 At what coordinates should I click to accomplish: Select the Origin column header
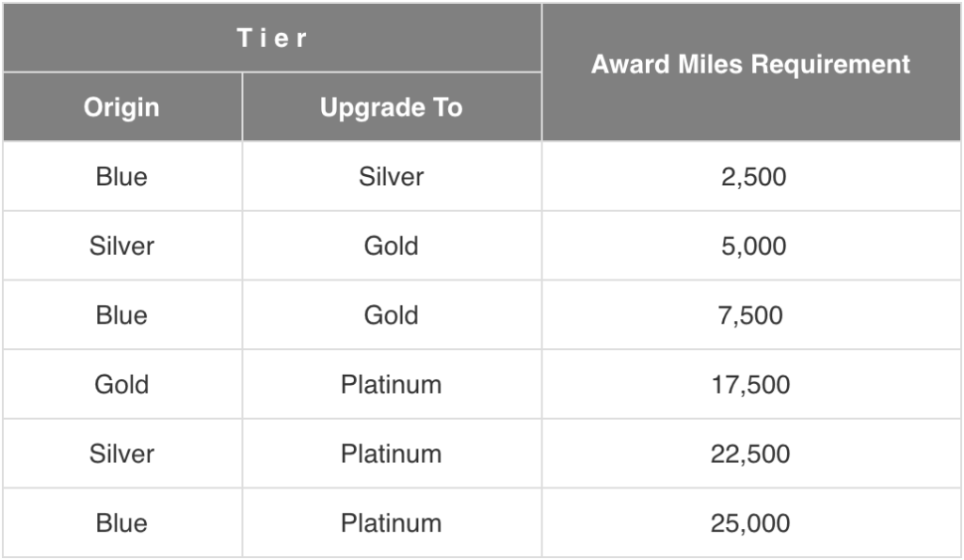[x=122, y=107]
